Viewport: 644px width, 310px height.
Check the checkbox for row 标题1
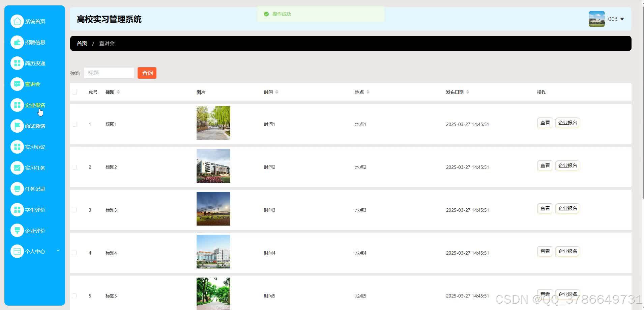point(74,124)
